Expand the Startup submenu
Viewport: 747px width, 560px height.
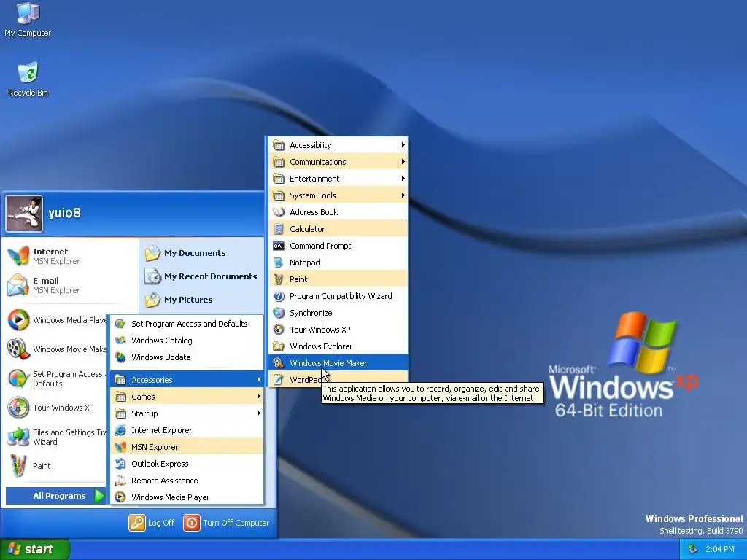[187, 413]
